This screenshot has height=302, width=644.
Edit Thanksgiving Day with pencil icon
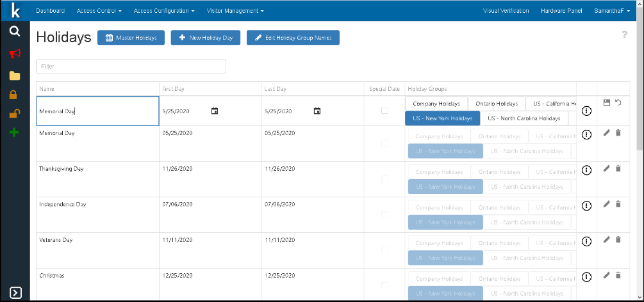tap(607, 168)
